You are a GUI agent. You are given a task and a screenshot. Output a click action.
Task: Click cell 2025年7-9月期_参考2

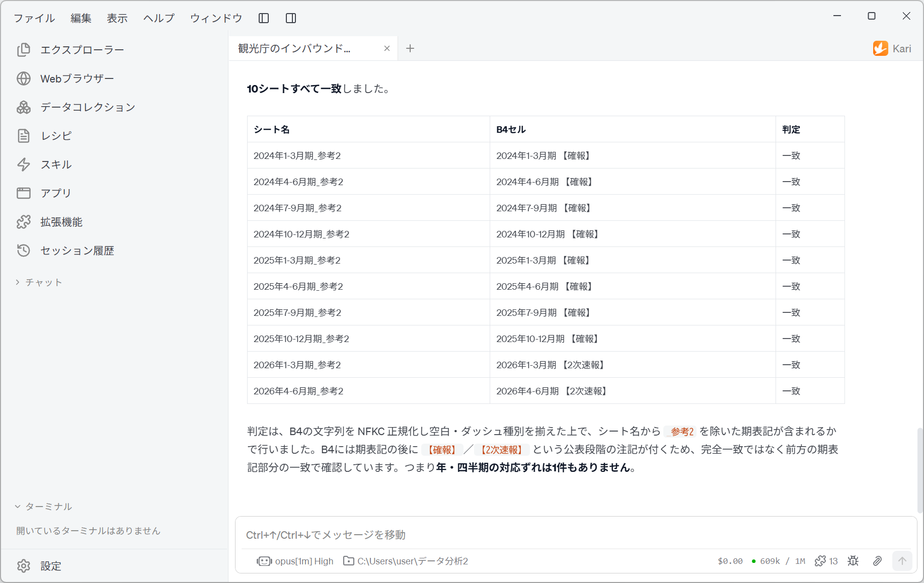coord(368,312)
